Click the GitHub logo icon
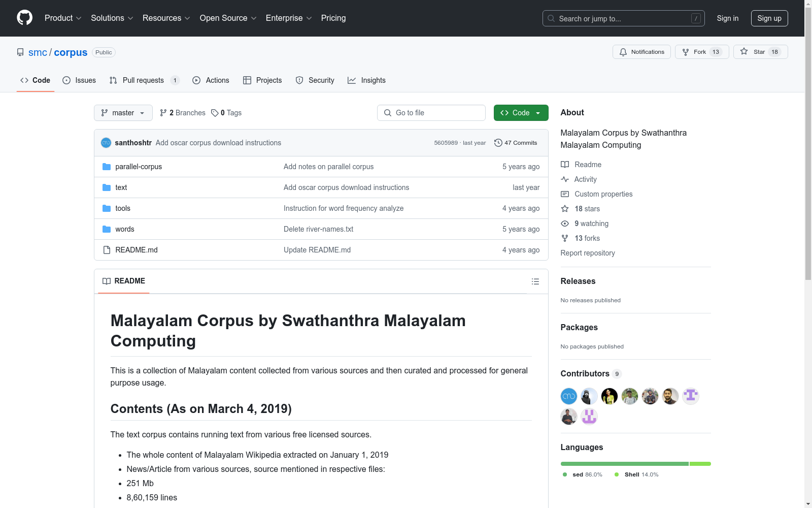Image resolution: width=812 pixels, height=508 pixels. 24,18
